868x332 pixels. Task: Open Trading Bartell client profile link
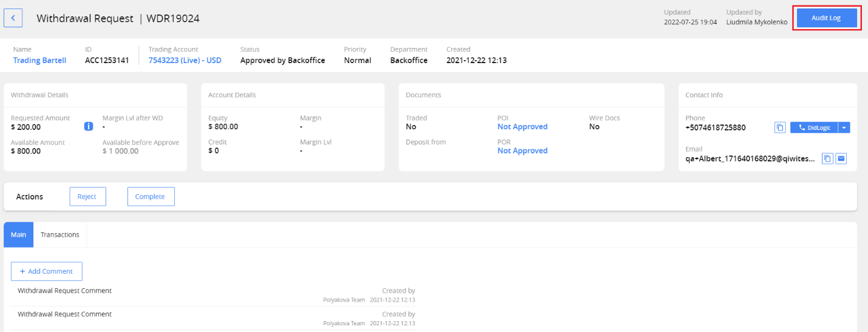pyautogui.click(x=39, y=60)
